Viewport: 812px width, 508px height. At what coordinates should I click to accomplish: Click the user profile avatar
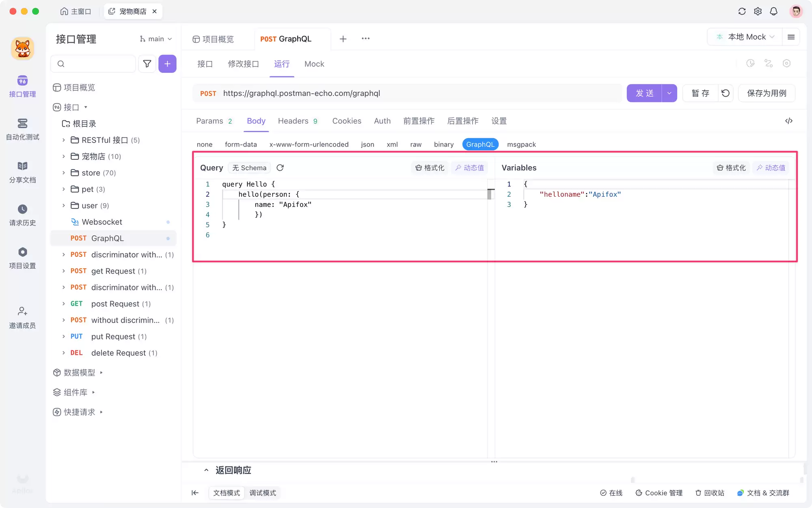tap(796, 11)
